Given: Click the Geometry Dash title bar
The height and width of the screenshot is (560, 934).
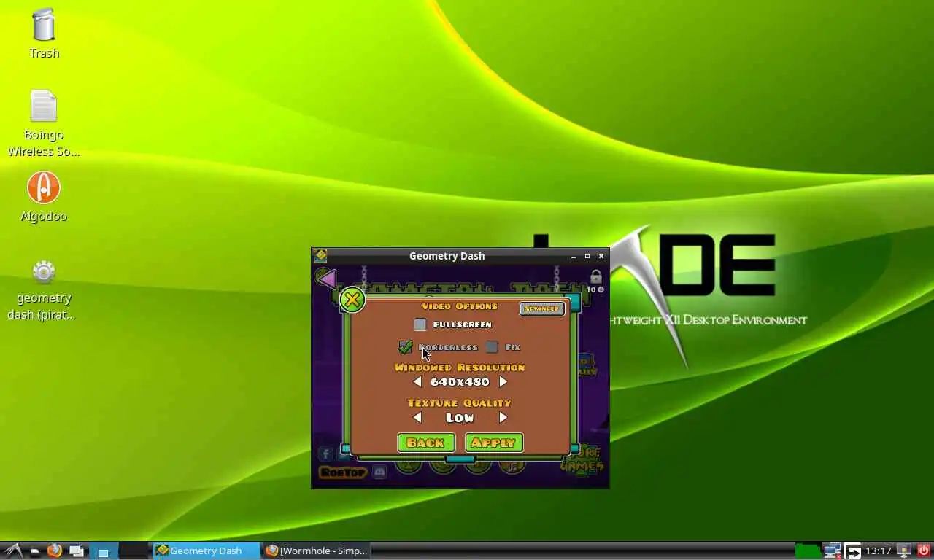Looking at the screenshot, I should point(447,256).
